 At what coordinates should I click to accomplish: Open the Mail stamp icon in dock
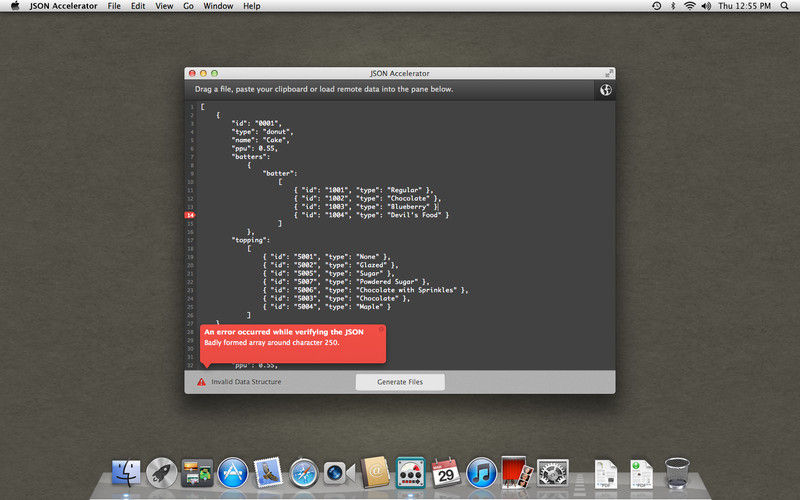[x=268, y=472]
